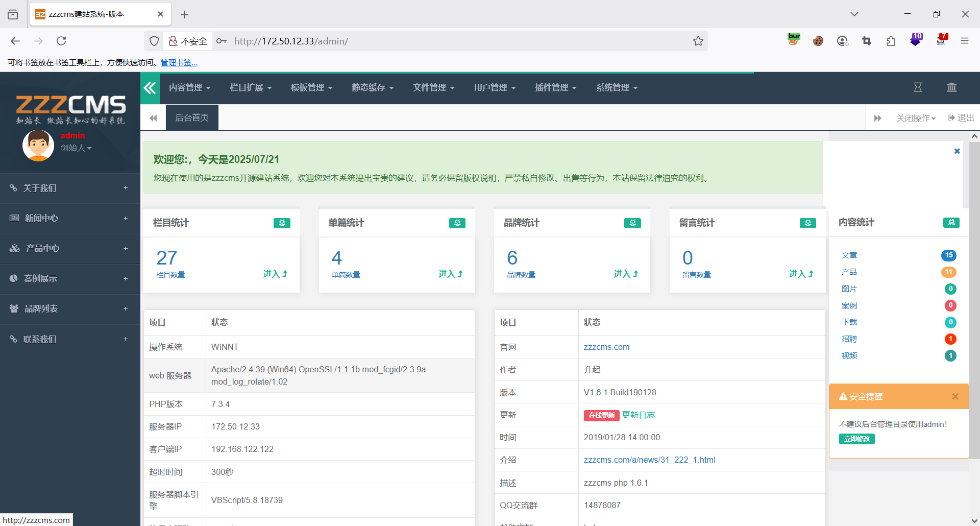Reload the page
This screenshot has width=980, height=526.
(61, 41)
